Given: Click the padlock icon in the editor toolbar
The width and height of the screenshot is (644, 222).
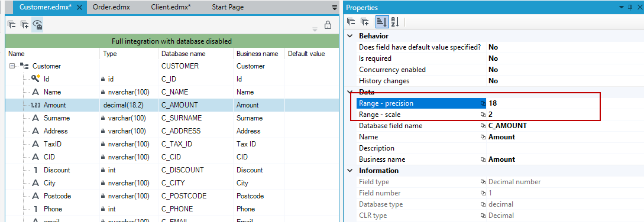Looking at the screenshot, I should [x=328, y=25].
